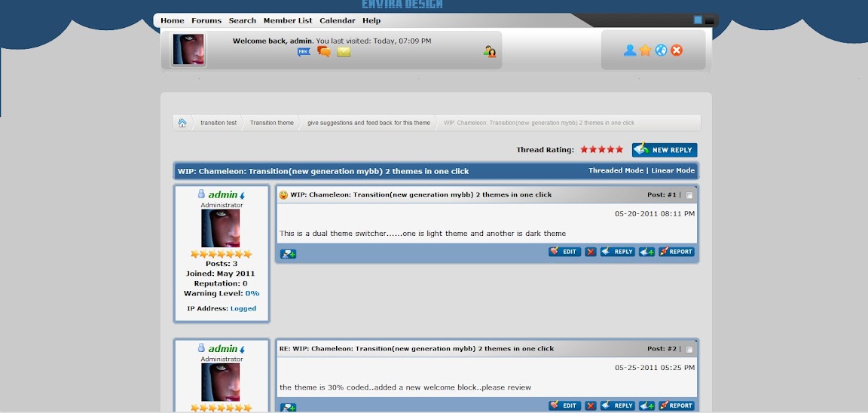Viewport: 868px width, 413px height.
Task: Delete post #2 with red X
Action: pyautogui.click(x=591, y=405)
